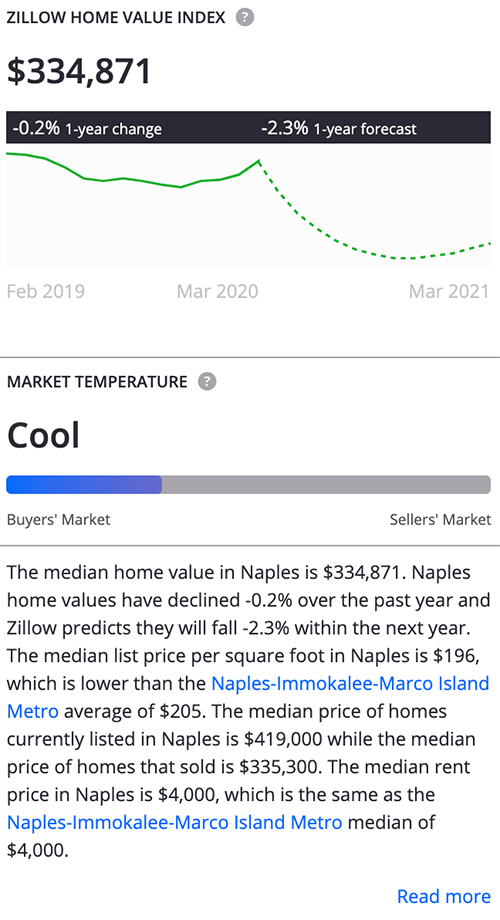Click help icon beside Zillow Home Value Index
500x920 pixels.
pyautogui.click(x=245, y=18)
